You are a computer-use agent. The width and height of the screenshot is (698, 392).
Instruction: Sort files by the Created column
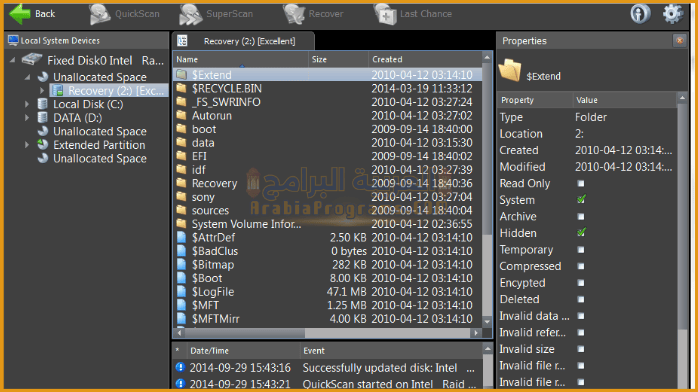425,59
